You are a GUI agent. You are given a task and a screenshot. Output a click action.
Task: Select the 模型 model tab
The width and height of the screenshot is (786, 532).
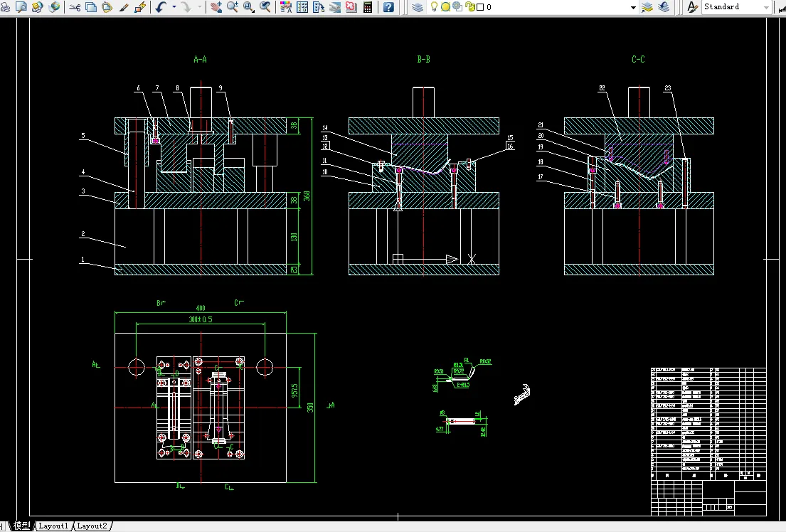pyautogui.click(x=21, y=526)
